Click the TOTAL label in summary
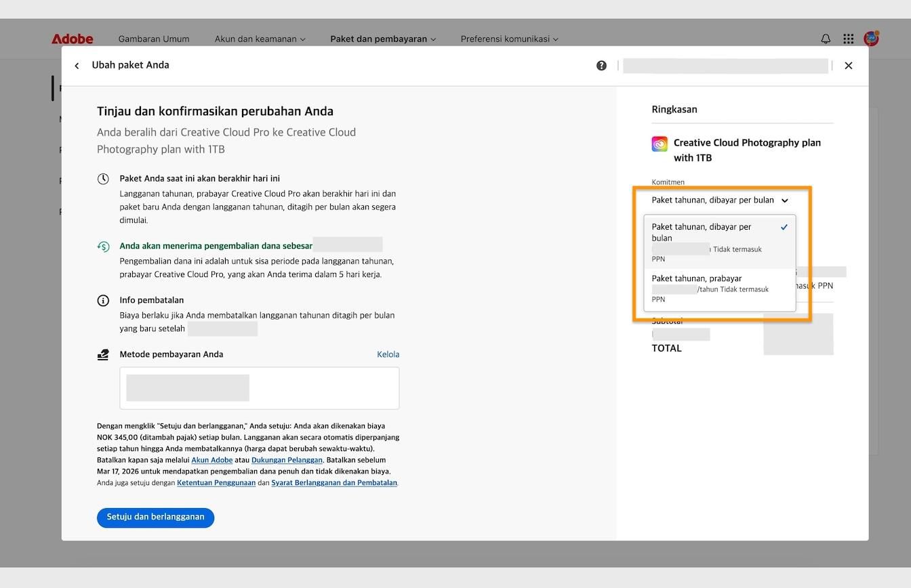Image resolution: width=911 pixels, height=588 pixels. 667,348
